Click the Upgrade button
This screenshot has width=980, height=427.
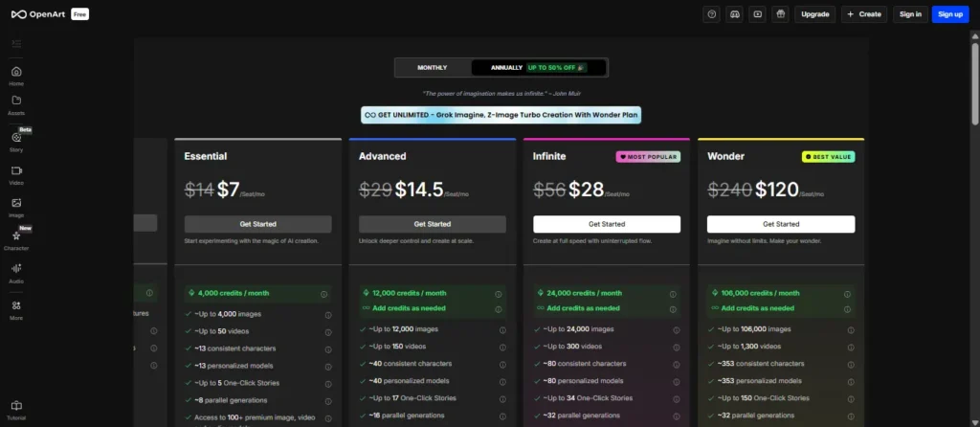click(x=815, y=14)
